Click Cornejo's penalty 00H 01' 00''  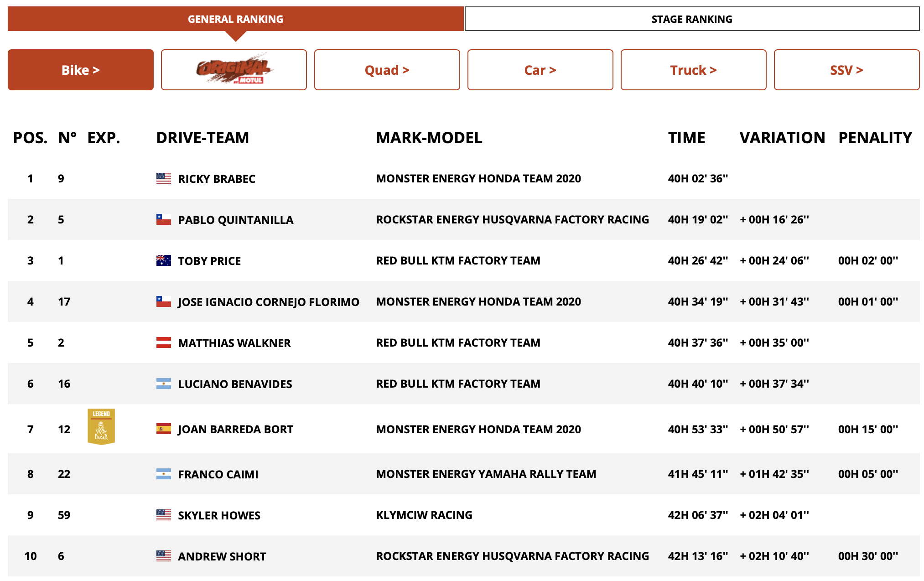868,301
